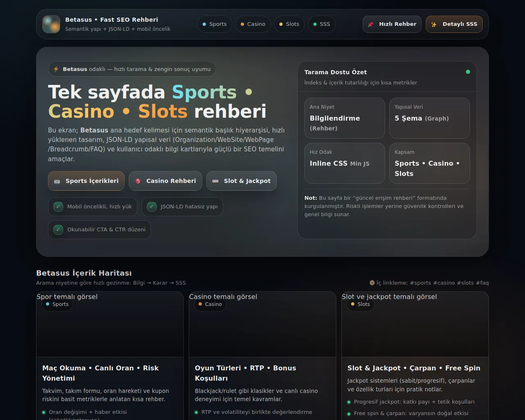
Task: Click the Kapsam card's Sports • Casino • Slots value
Action: coord(427,169)
